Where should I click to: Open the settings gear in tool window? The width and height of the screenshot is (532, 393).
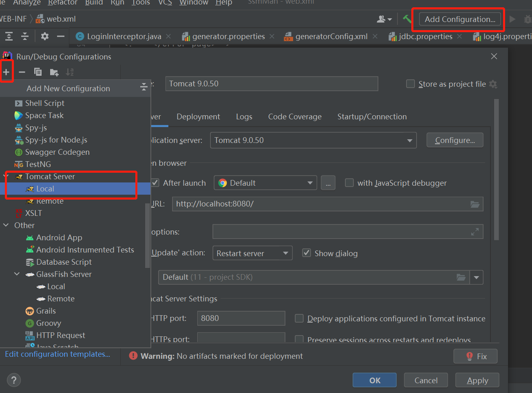click(45, 36)
